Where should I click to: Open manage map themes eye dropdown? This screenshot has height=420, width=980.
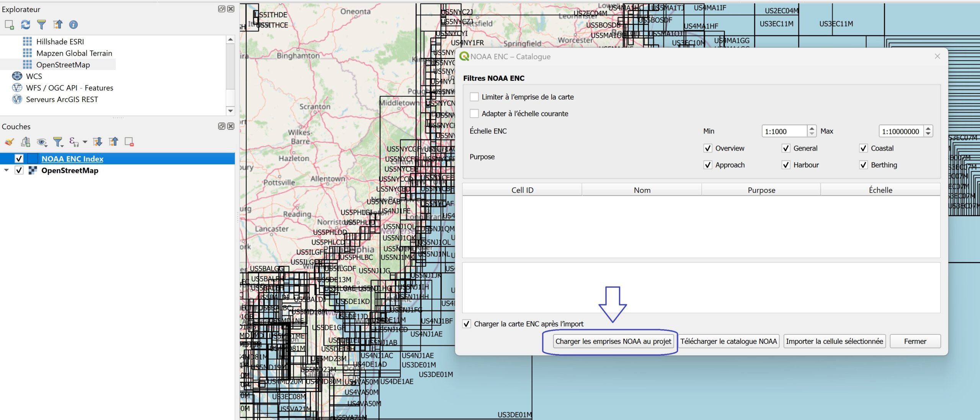click(x=42, y=142)
